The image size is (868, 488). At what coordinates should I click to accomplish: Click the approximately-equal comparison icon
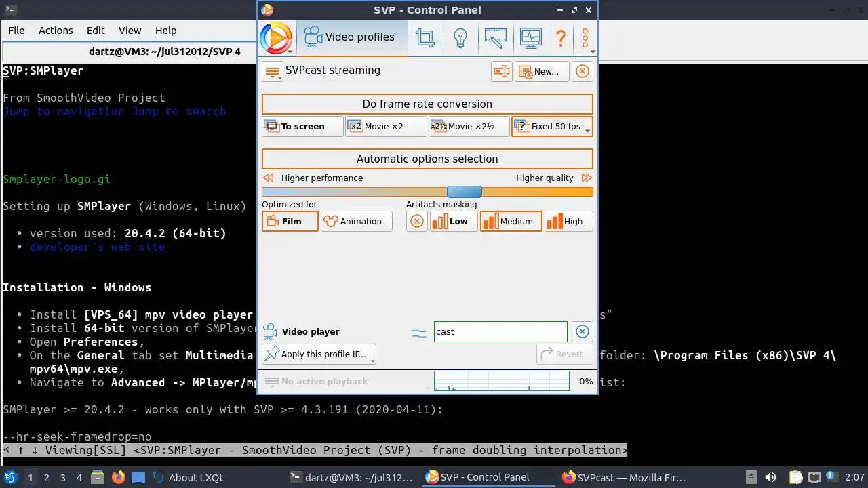click(x=419, y=333)
